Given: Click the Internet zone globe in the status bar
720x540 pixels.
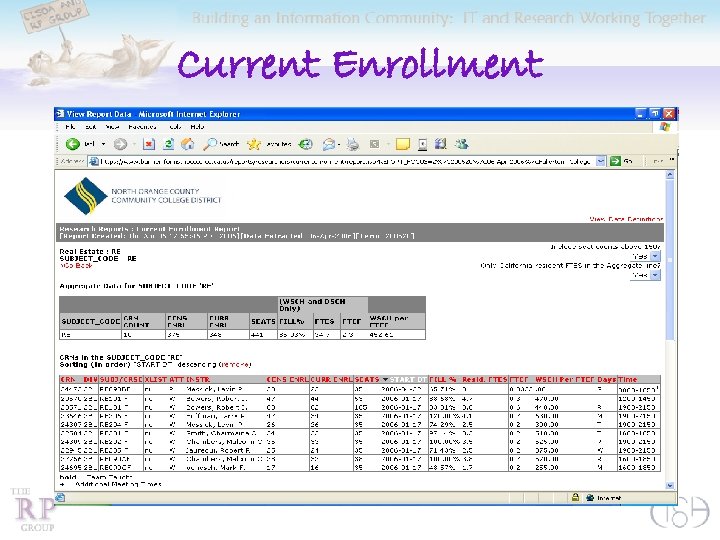Looking at the screenshot, I should [590, 497].
